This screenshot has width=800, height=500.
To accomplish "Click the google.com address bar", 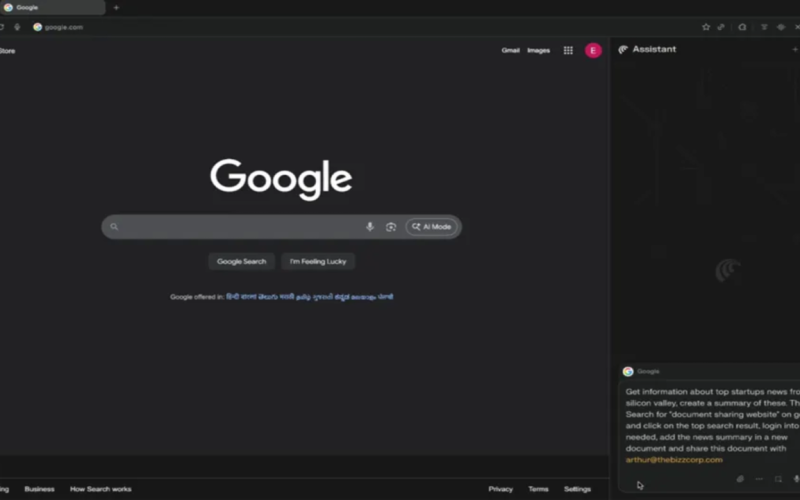I will click(x=64, y=27).
